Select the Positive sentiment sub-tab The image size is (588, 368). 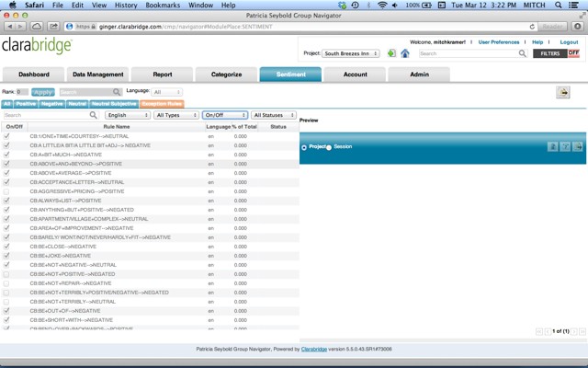[26, 104]
